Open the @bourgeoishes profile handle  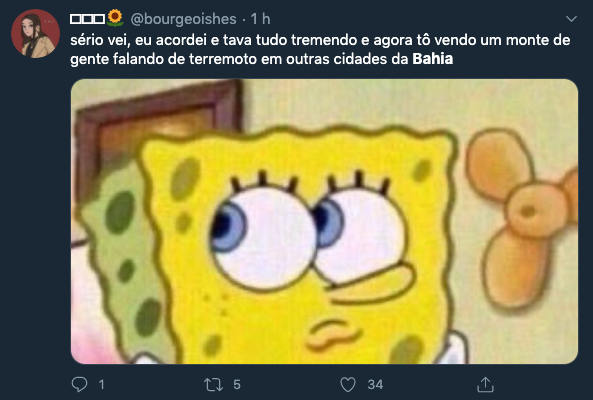(x=183, y=19)
